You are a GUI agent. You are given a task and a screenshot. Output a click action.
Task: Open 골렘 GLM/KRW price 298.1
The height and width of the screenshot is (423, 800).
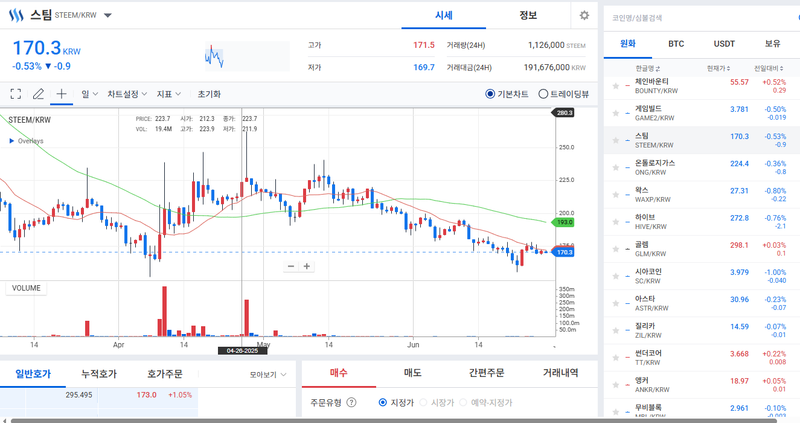[739, 245]
